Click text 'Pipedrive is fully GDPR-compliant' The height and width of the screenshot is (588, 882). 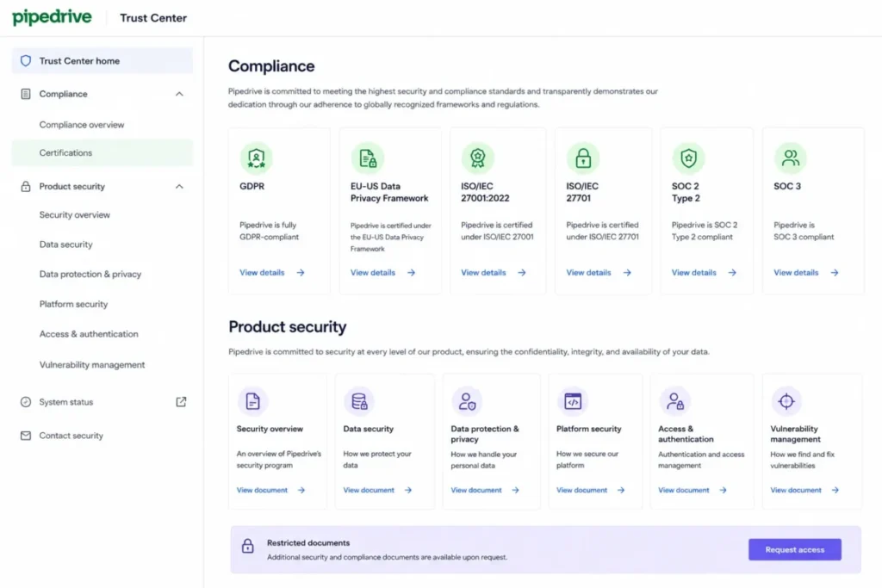point(269,231)
